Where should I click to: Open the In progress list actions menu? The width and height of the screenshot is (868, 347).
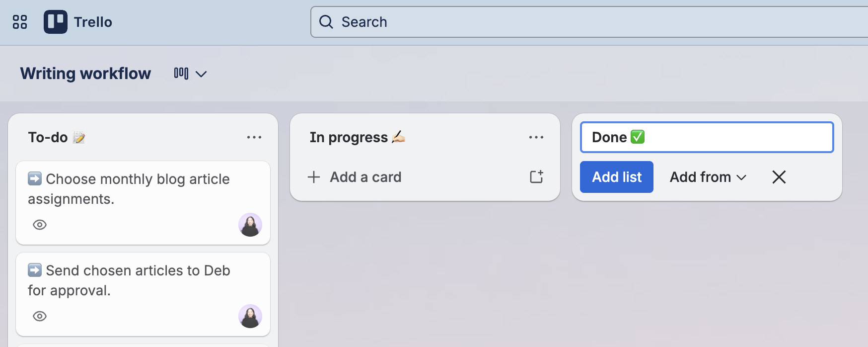[x=536, y=137]
